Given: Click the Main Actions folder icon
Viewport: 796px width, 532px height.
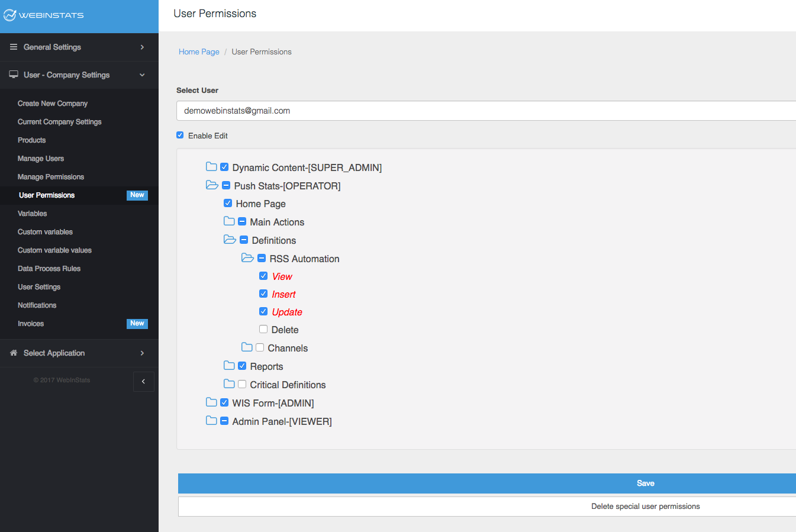Looking at the screenshot, I should pos(229,221).
